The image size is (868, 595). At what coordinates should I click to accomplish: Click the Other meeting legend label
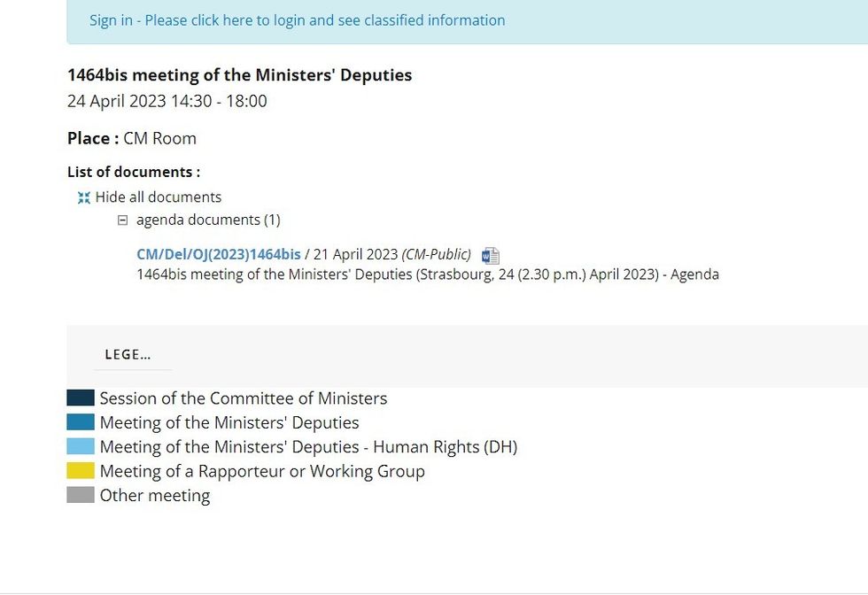[x=155, y=496]
